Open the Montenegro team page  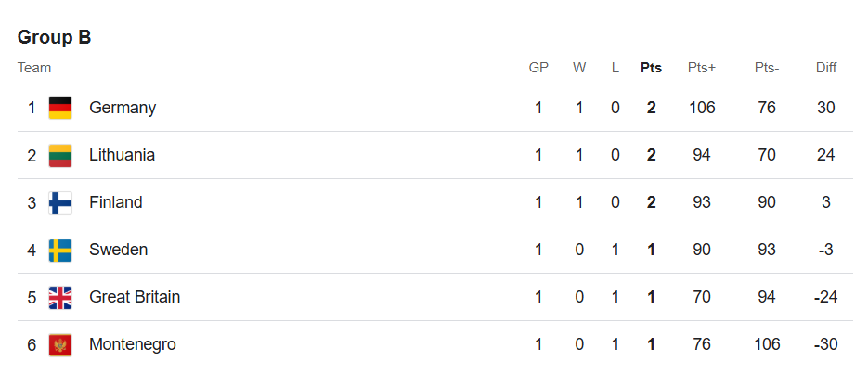point(133,344)
